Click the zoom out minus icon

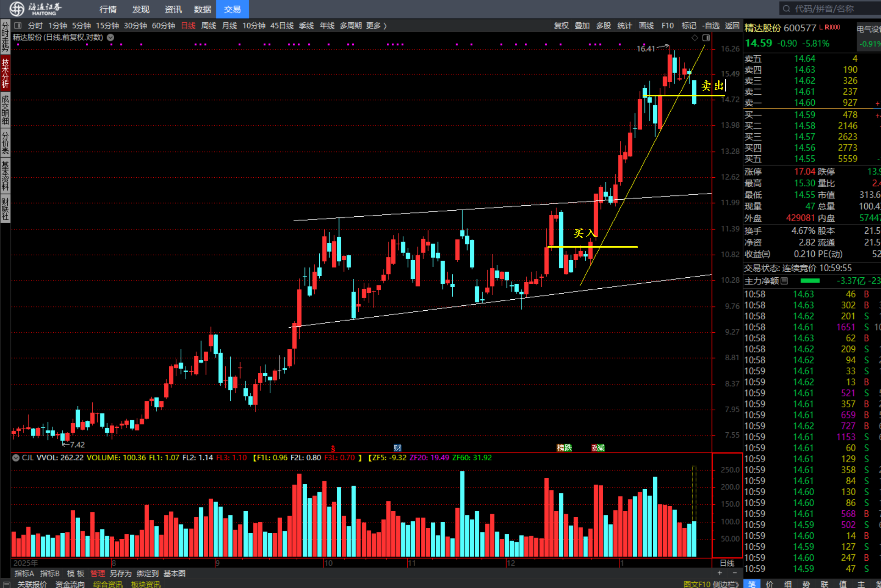pos(735,573)
